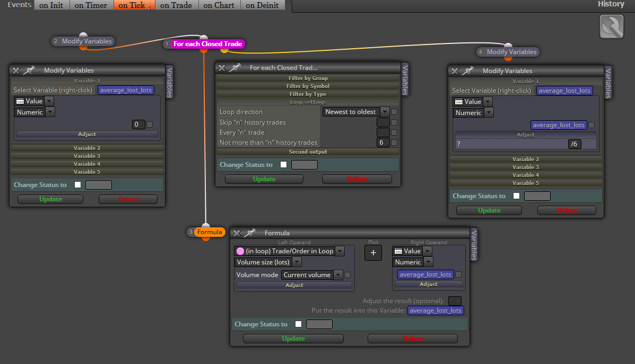
Task: Switch to the on Trade events tab
Action: pyautogui.click(x=176, y=5)
